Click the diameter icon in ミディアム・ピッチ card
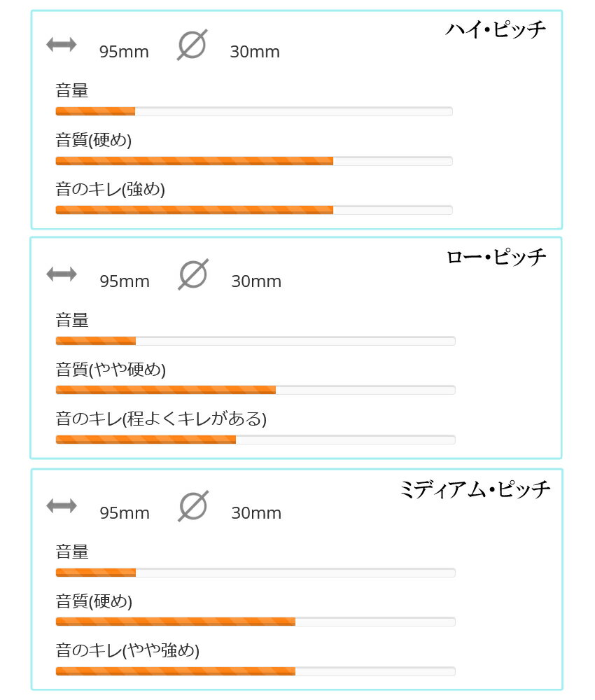The width and height of the screenshot is (595, 700). coord(193,505)
